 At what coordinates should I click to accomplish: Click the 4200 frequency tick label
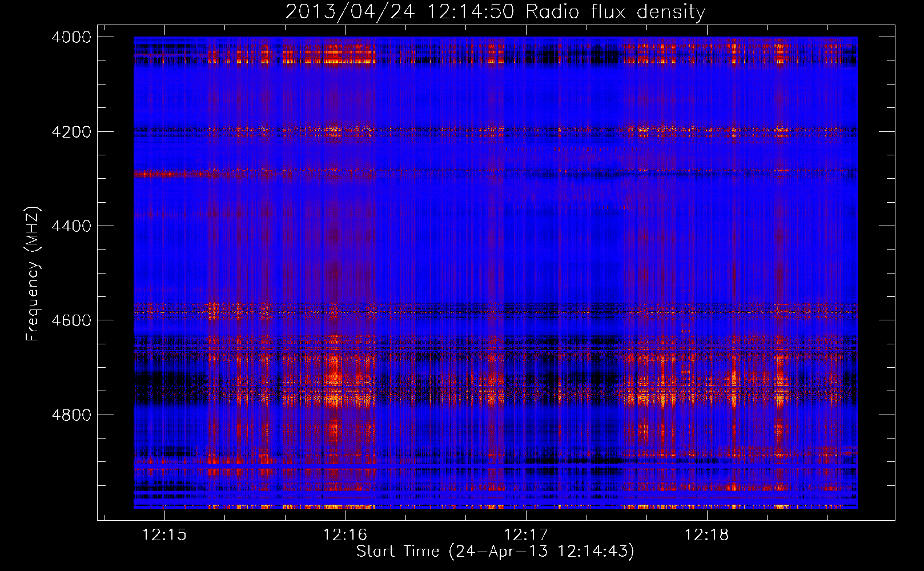coord(71,132)
